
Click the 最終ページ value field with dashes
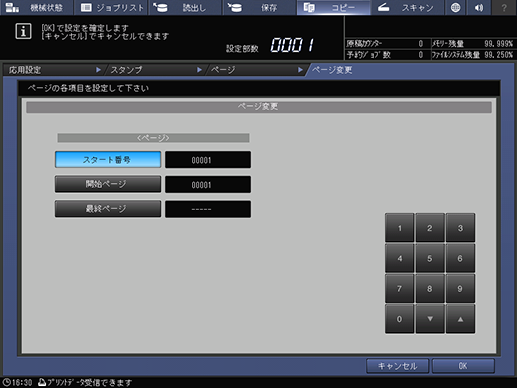click(x=208, y=209)
